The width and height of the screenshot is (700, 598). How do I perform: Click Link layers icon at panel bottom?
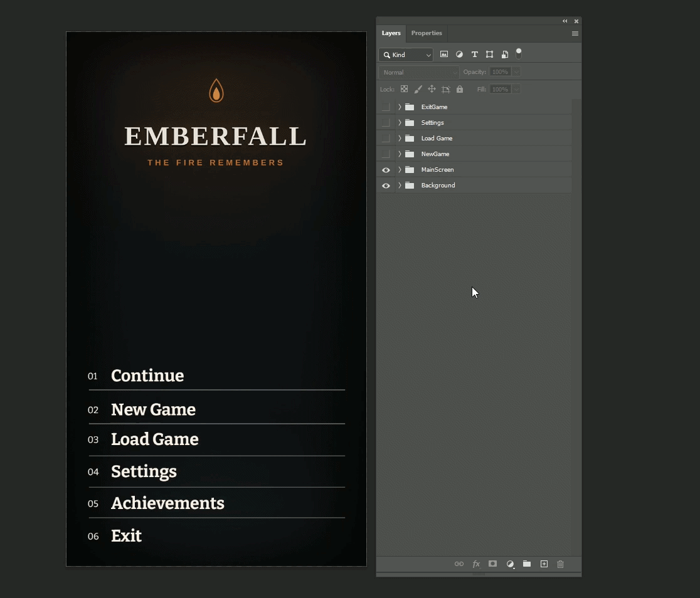459,564
